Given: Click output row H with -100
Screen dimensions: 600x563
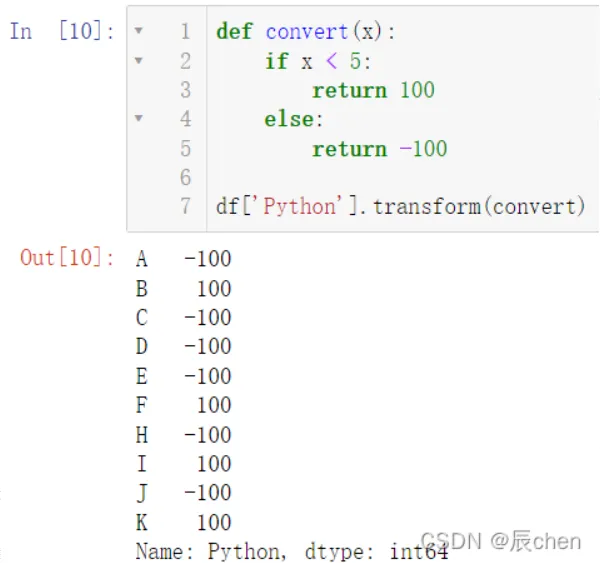Looking at the screenshot, I should pyautogui.click(x=184, y=435).
